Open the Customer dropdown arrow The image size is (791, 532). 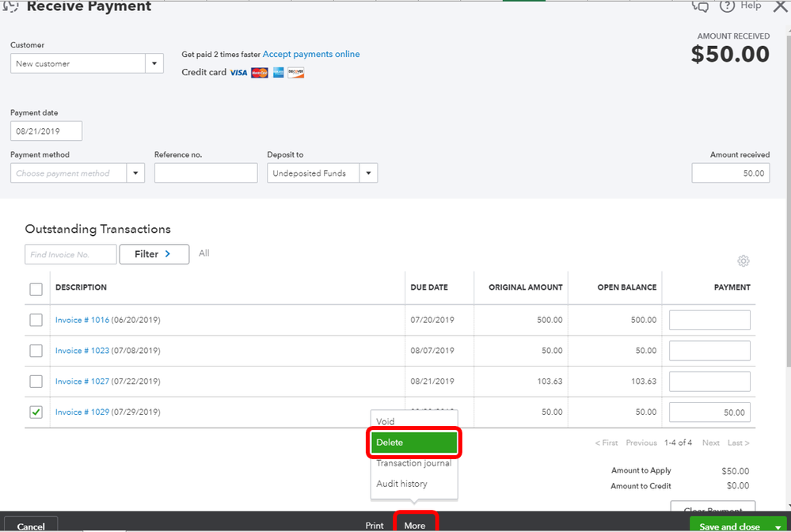pyautogui.click(x=154, y=63)
